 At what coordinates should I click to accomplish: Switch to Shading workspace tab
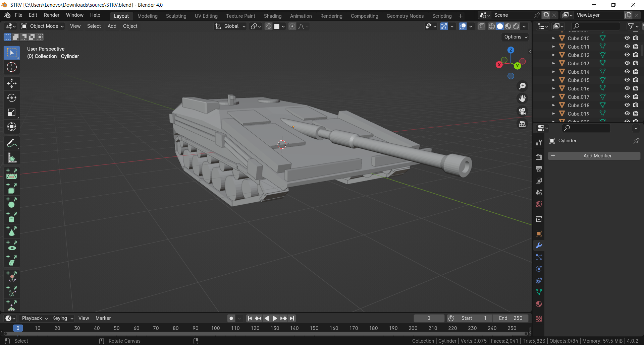(x=273, y=16)
